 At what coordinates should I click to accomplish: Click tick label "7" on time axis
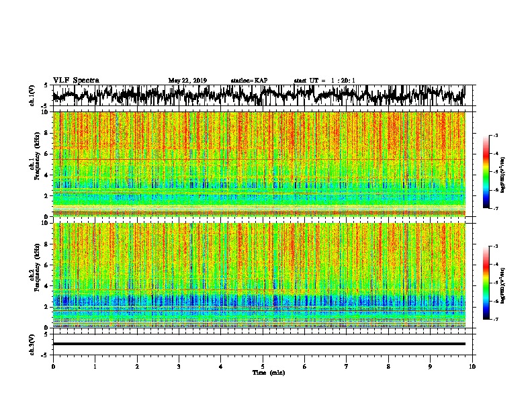[347, 366]
